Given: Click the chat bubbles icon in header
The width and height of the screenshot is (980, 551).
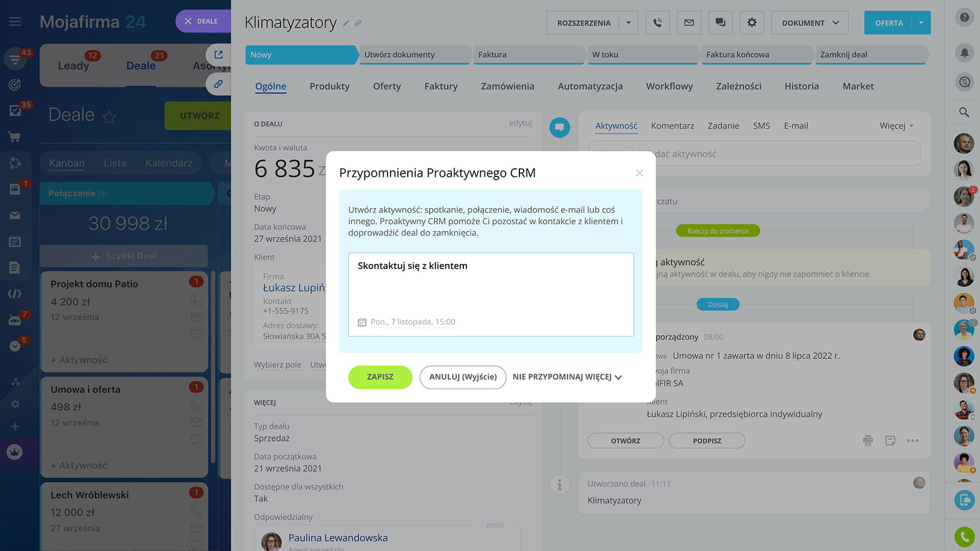Looking at the screenshot, I should click(720, 23).
